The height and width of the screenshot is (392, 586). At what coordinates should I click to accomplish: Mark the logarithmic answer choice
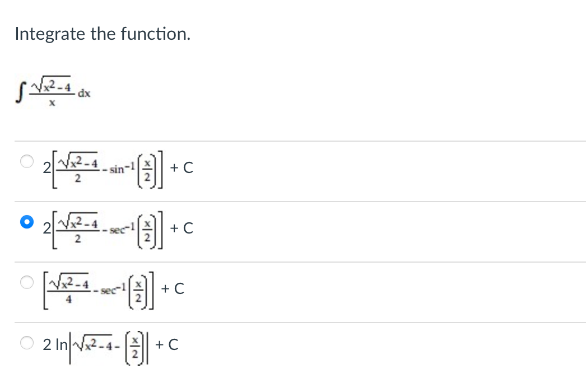pyautogui.click(x=26, y=343)
